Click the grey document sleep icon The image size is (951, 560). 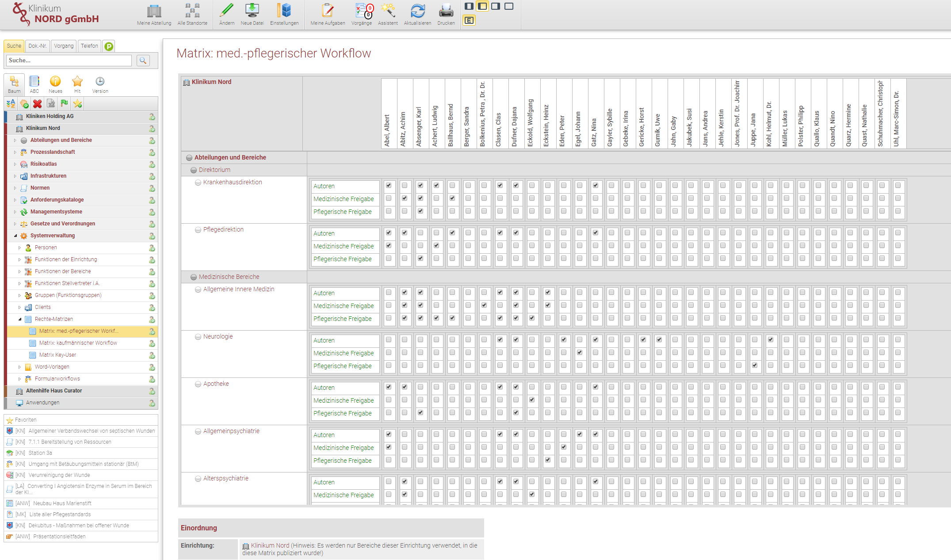click(51, 103)
